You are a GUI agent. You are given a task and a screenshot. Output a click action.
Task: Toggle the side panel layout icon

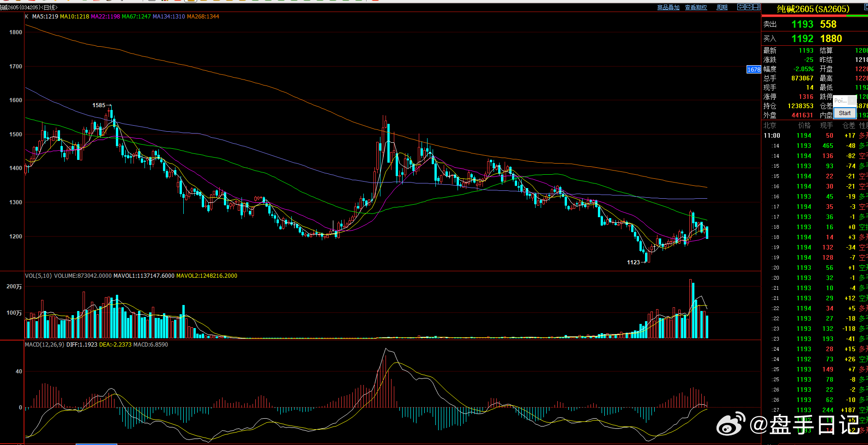(757, 7)
